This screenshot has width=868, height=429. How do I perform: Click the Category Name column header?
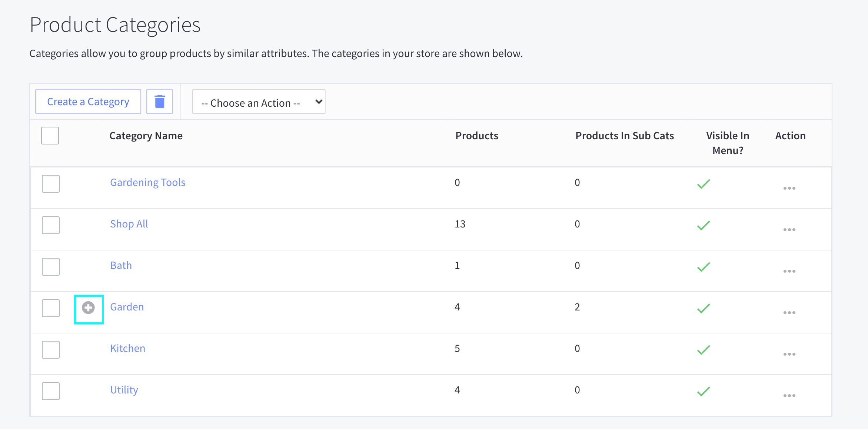pyautogui.click(x=146, y=136)
